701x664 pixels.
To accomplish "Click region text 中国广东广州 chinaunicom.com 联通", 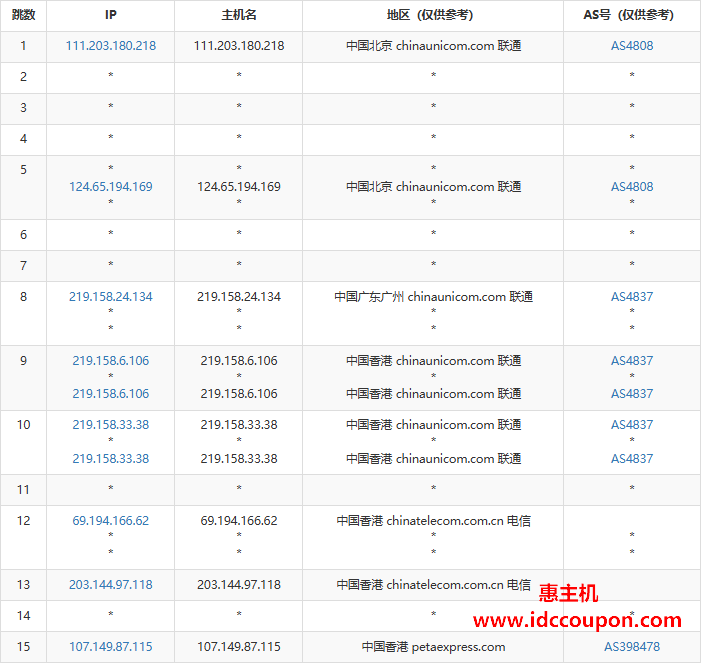I will coord(433,296).
